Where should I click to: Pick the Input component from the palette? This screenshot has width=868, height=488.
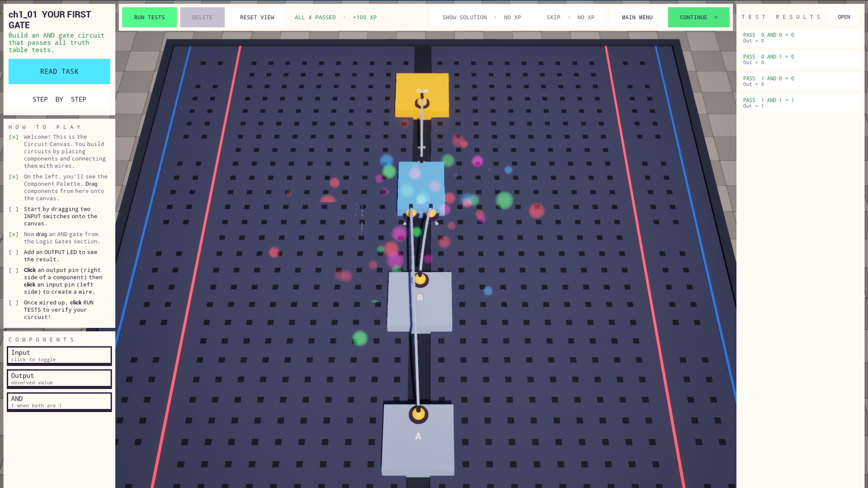pos(59,356)
